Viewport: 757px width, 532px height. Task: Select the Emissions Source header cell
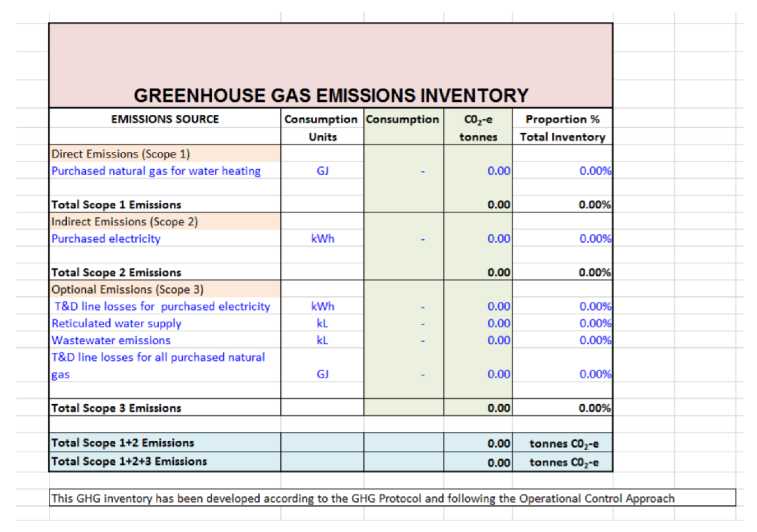(x=165, y=119)
